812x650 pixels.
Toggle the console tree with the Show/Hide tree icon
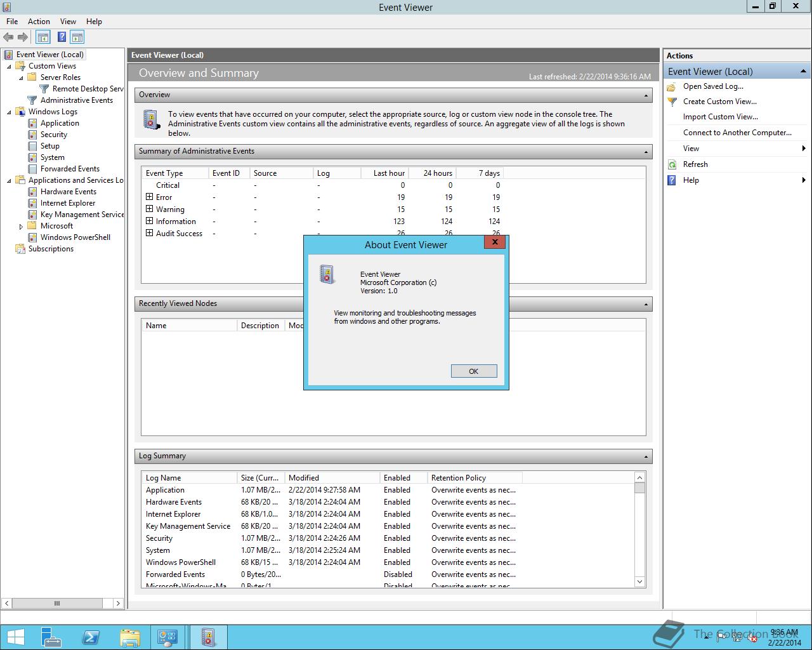(x=43, y=37)
